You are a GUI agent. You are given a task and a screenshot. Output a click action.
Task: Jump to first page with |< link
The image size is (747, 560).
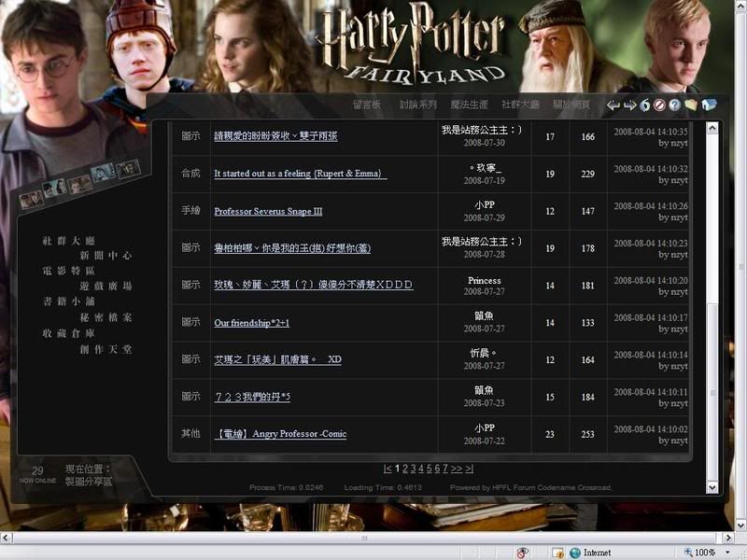pyautogui.click(x=388, y=469)
